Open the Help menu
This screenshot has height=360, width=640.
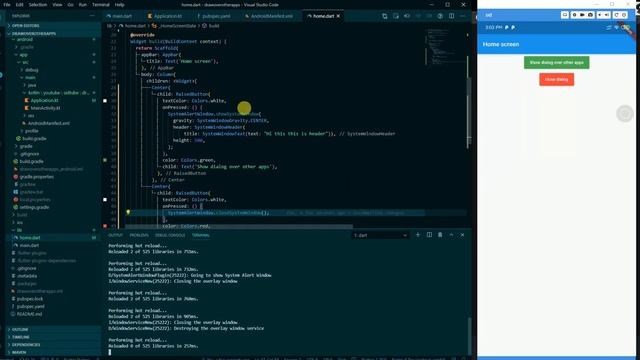pos(119,4)
